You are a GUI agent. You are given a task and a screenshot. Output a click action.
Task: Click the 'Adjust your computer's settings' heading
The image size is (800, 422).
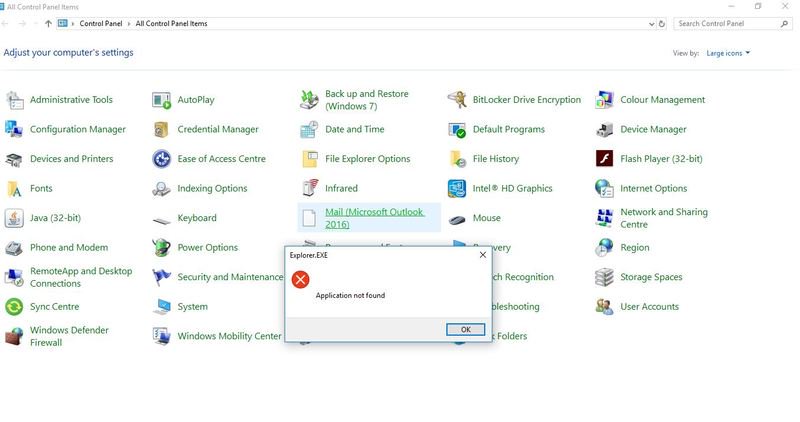pyautogui.click(x=68, y=53)
